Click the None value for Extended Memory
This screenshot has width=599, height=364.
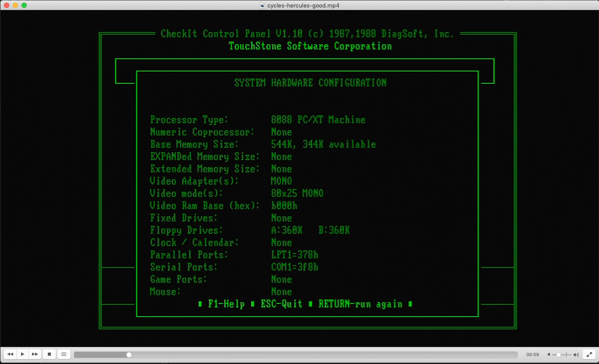click(282, 169)
